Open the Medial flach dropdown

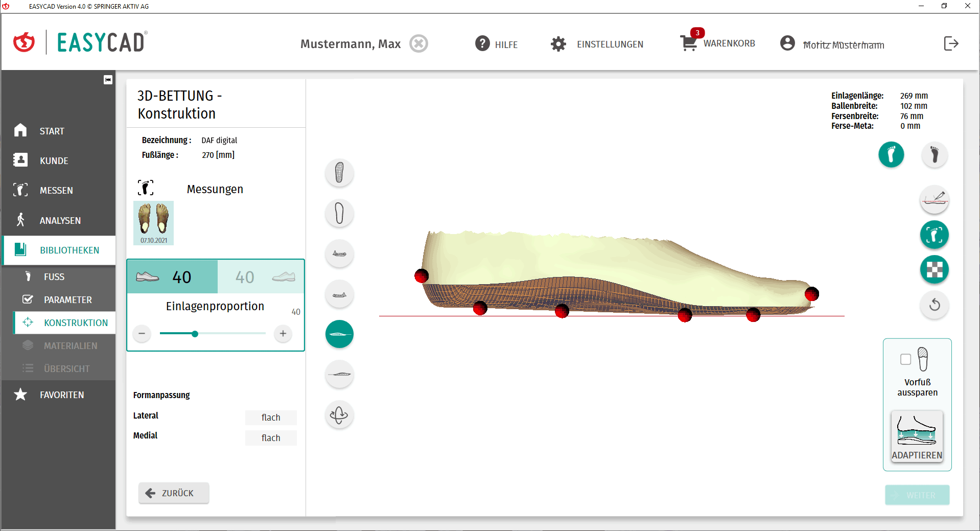click(271, 438)
